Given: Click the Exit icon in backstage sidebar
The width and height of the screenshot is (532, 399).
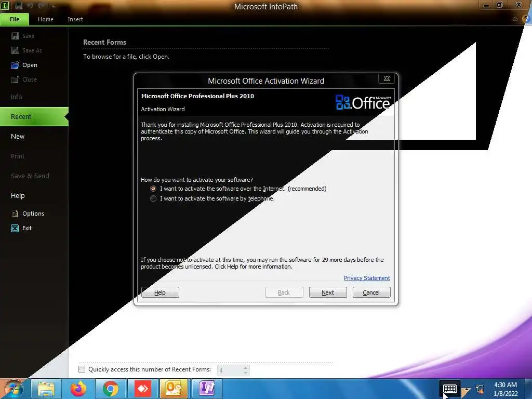Looking at the screenshot, I should [15, 229].
